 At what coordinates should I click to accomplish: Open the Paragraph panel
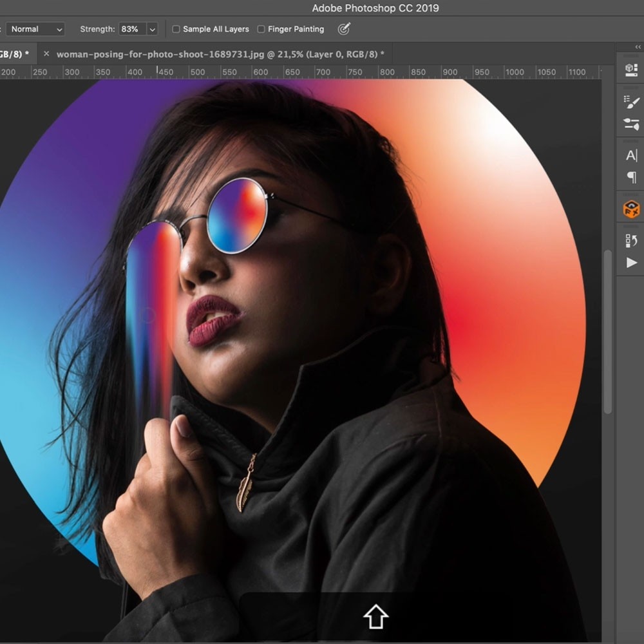[630, 177]
